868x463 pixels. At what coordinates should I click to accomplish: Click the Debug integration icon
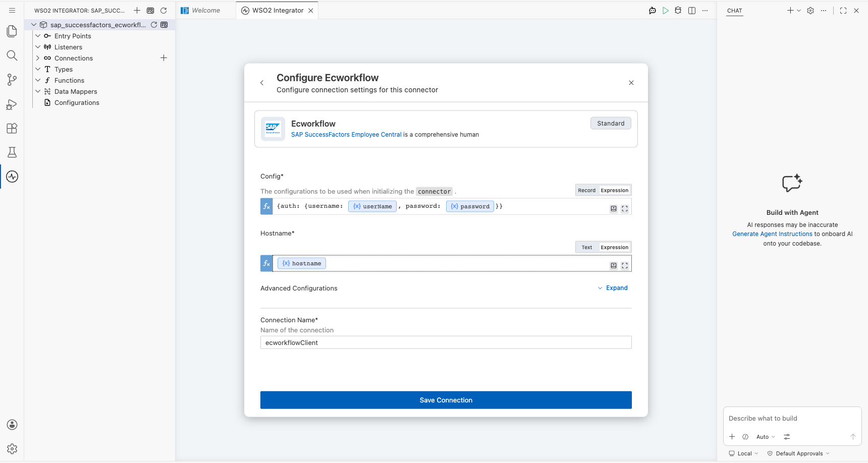click(x=678, y=11)
